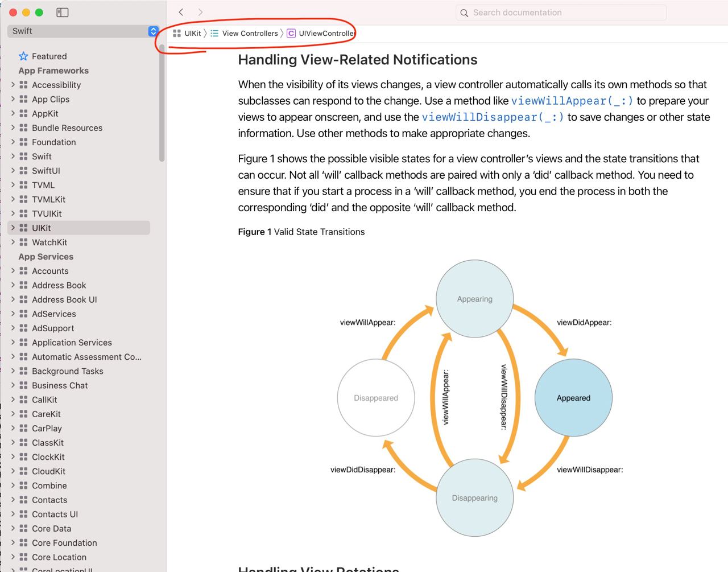Image resolution: width=728 pixels, height=572 pixels.
Task: Go to UIViewController breadcrumb
Action: (x=327, y=34)
